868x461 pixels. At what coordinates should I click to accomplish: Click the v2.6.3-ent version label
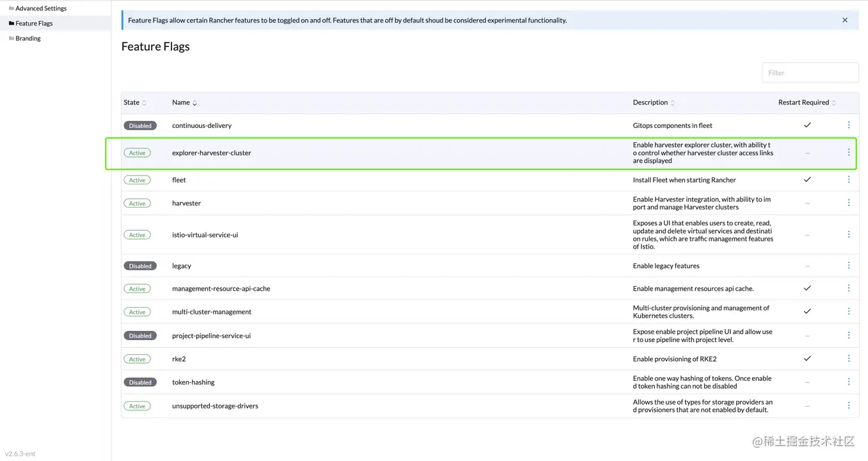(20, 454)
